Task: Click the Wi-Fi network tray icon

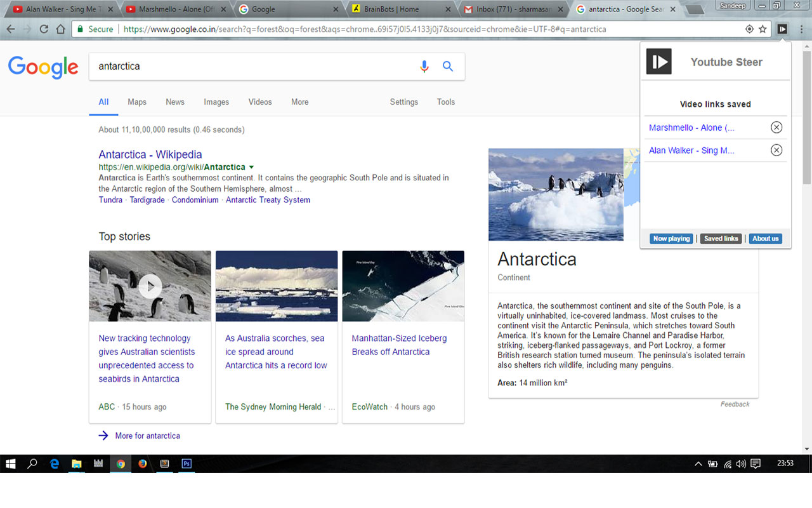Action: [x=728, y=464]
